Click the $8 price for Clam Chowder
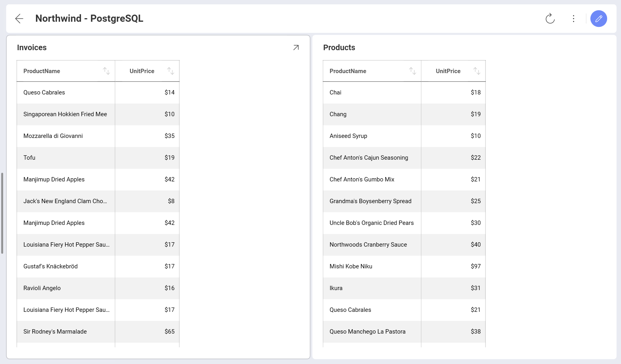The height and width of the screenshot is (364, 621). pos(171,201)
